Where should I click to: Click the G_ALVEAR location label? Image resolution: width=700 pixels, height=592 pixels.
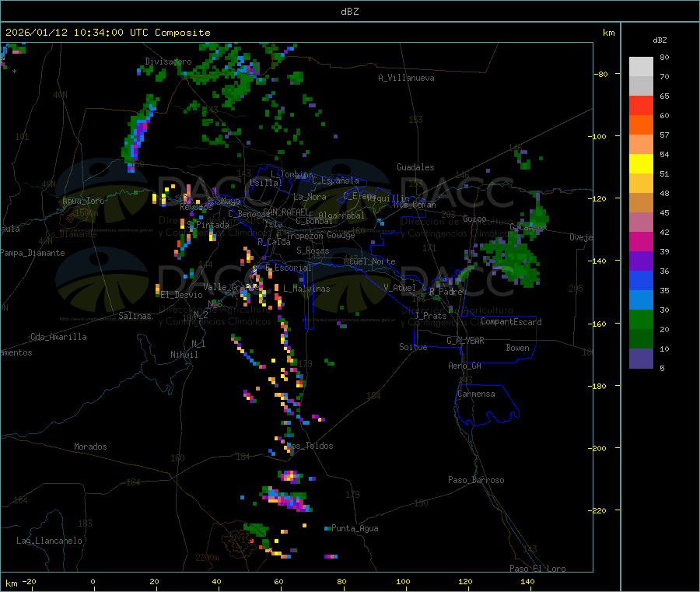pyautogui.click(x=465, y=341)
